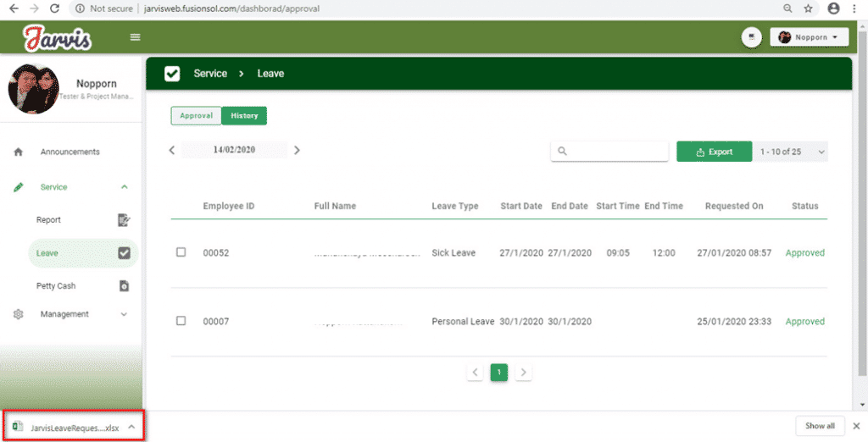Click the checkmark icon next to Service header
The height and width of the screenshot is (442, 868).
[x=172, y=74]
